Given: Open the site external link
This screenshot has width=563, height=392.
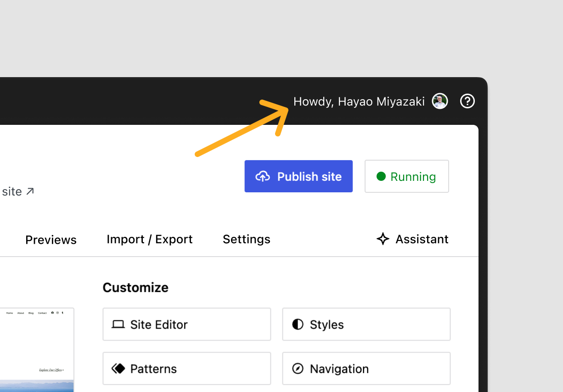Looking at the screenshot, I should (17, 191).
